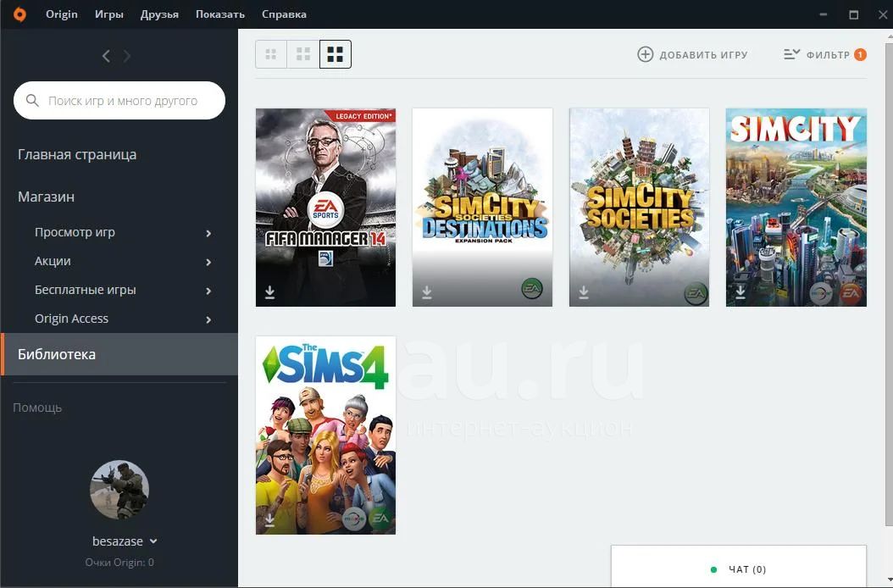Click the green chat status dot
The image size is (893, 588).
[x=713, y=569]
